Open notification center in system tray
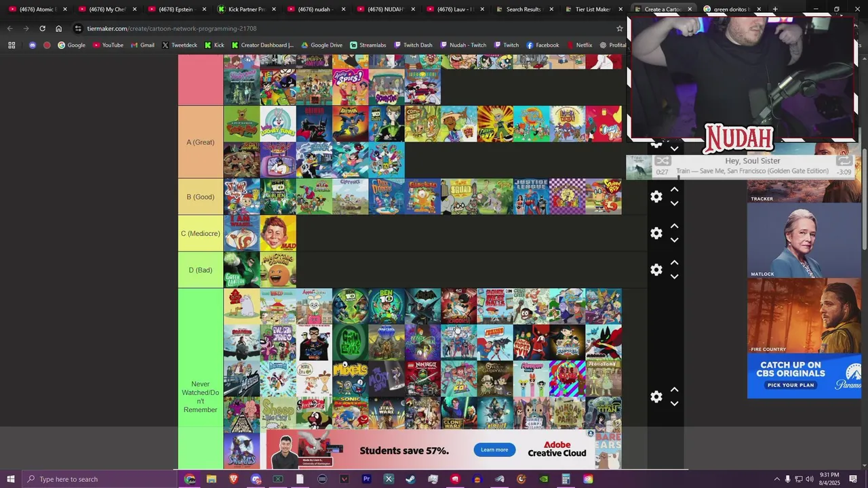 tap(853, 479)
